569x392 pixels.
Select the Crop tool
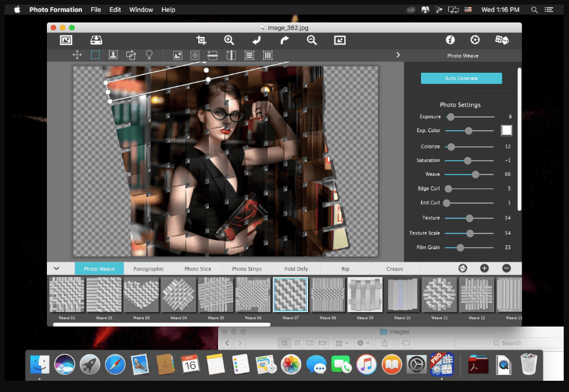coord(201,40)
